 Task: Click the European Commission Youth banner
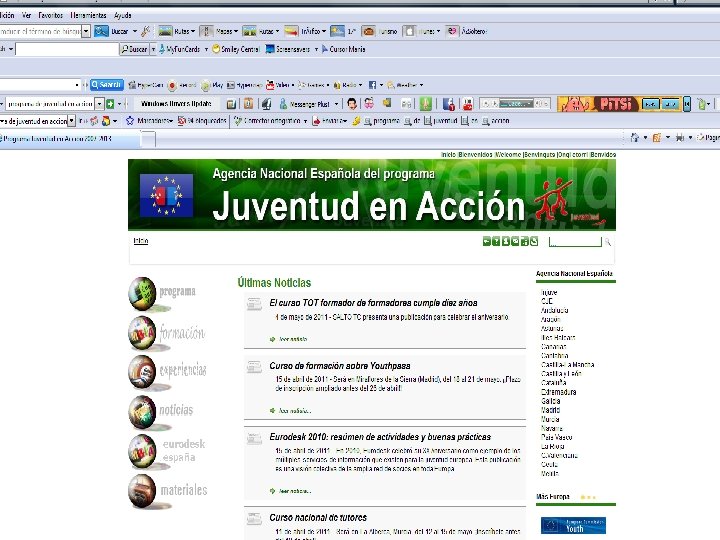pos(573,525)
